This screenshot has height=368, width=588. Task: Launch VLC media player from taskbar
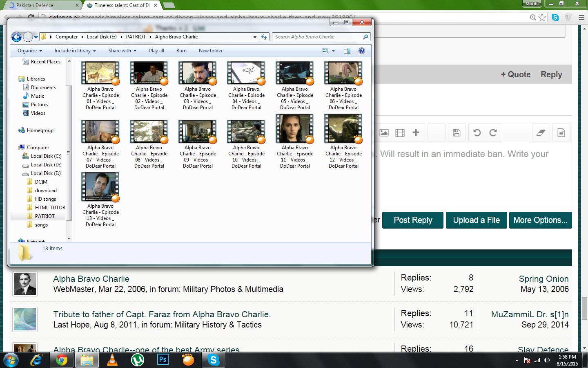pyautogui.click(x=112, y=360)
